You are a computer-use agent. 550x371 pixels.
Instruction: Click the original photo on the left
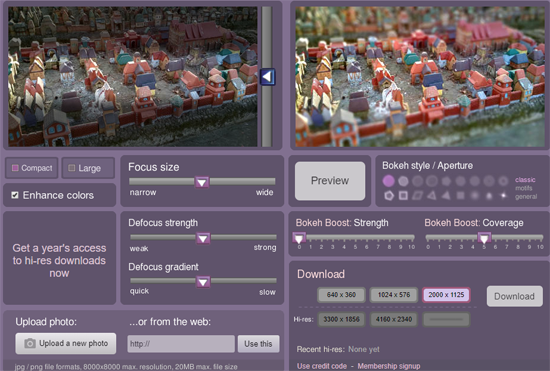click(x=133, y=76)
